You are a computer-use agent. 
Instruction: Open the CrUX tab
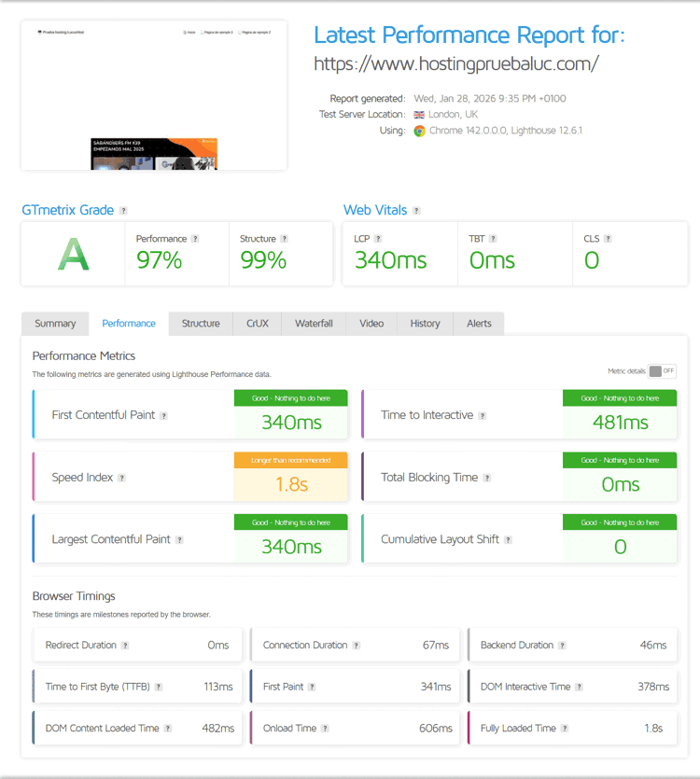(257, 324)
